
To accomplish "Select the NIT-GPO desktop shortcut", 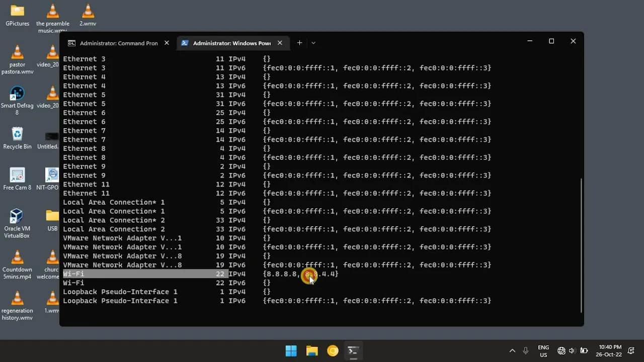I will pos(52,174).
